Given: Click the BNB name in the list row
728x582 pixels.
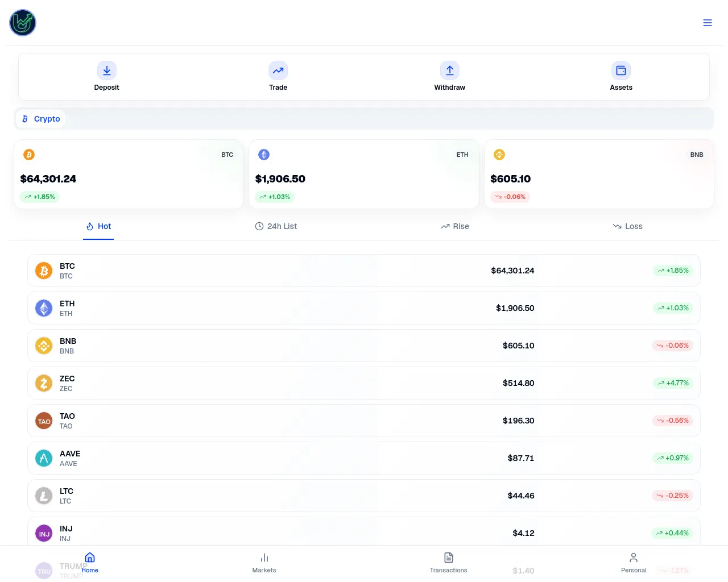Looking at the screenshot, I should [x=68, y=341].
